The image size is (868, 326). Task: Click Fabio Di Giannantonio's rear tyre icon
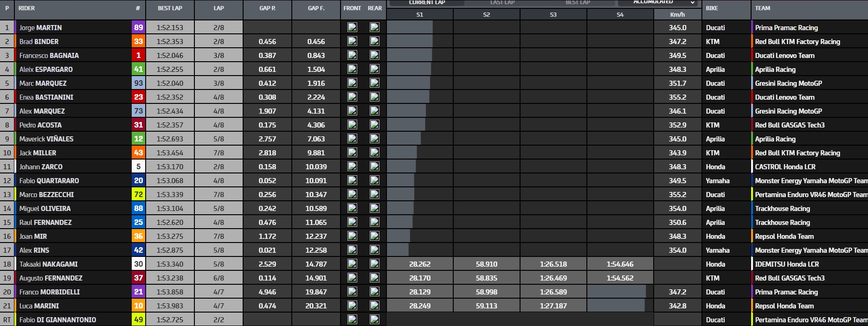[x=374, y=320]
